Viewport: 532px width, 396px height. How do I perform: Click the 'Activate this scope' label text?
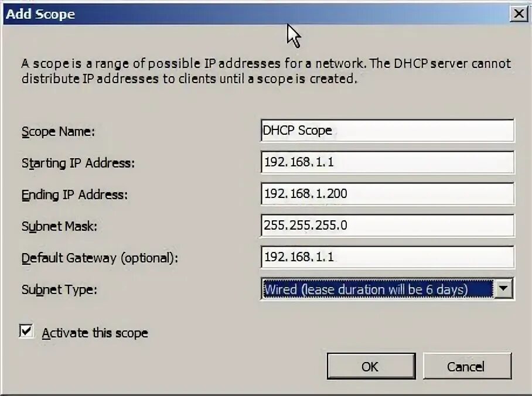pos(95,333)
